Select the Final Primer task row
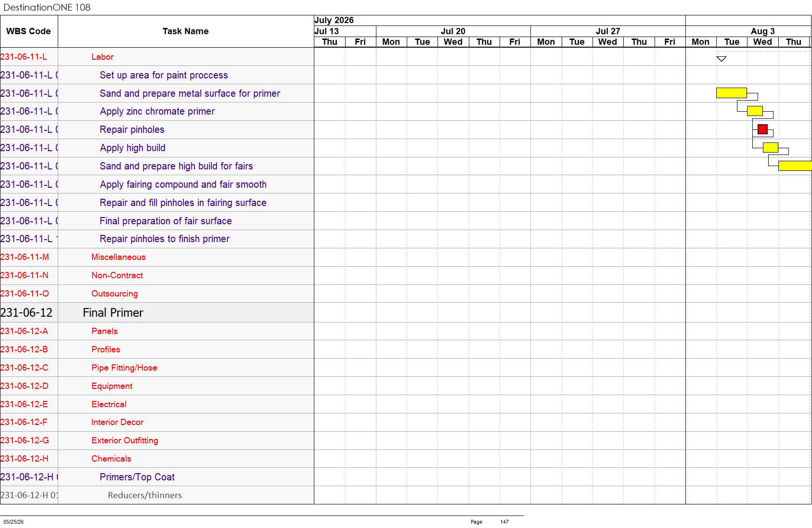 click(157, 312)
